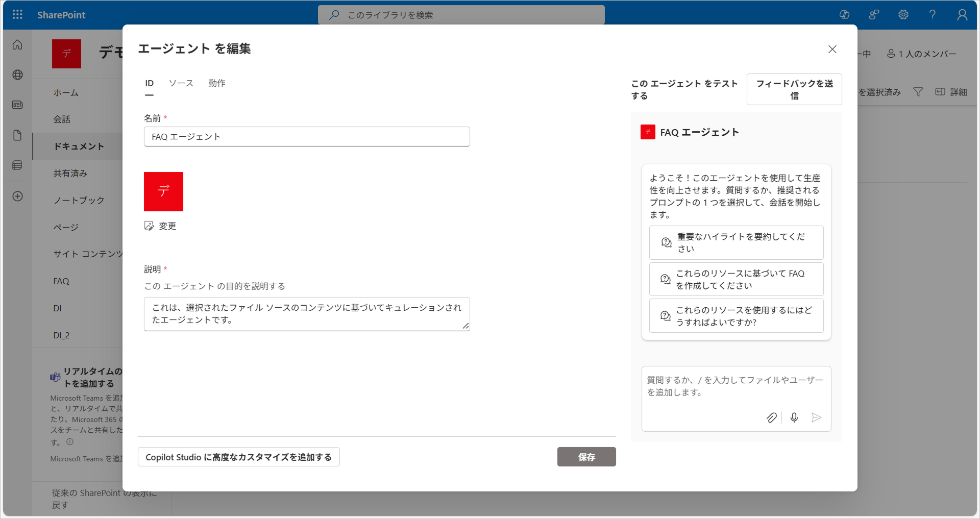Click 従来の SharePoint の表示に戻す link

(x=104, y=499)
